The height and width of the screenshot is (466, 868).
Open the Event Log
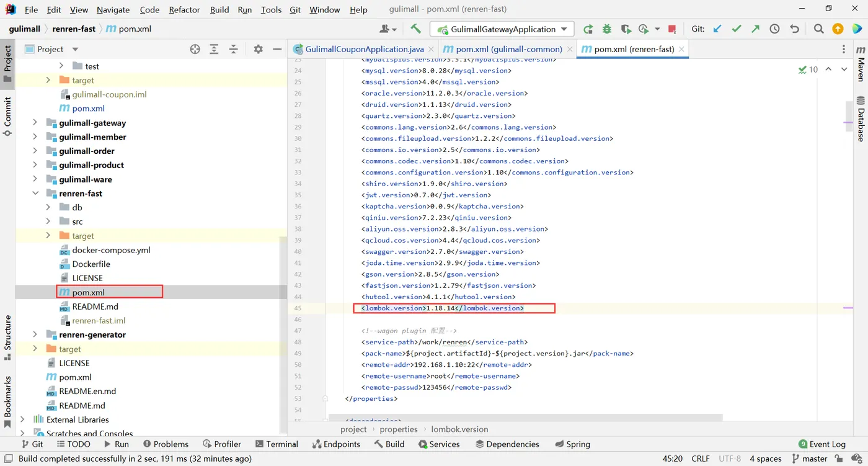click(822, 444)
